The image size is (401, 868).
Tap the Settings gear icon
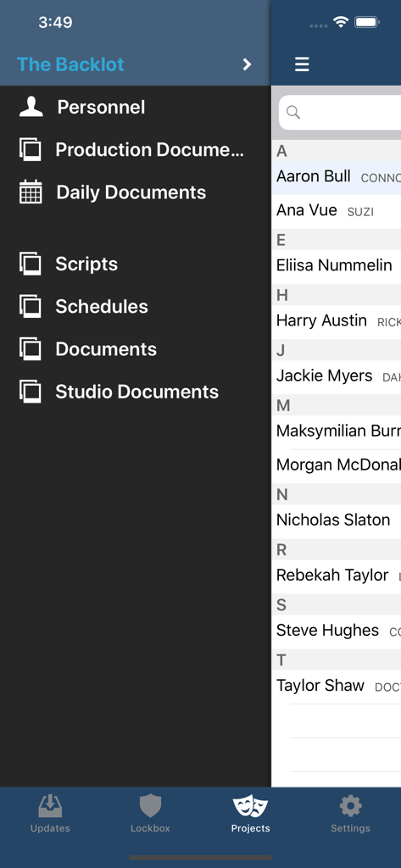tap(351, 806)
